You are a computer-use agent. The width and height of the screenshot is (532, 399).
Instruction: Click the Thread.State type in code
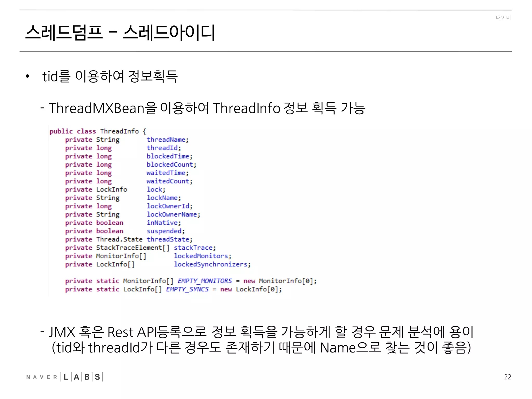click(119, 240)
